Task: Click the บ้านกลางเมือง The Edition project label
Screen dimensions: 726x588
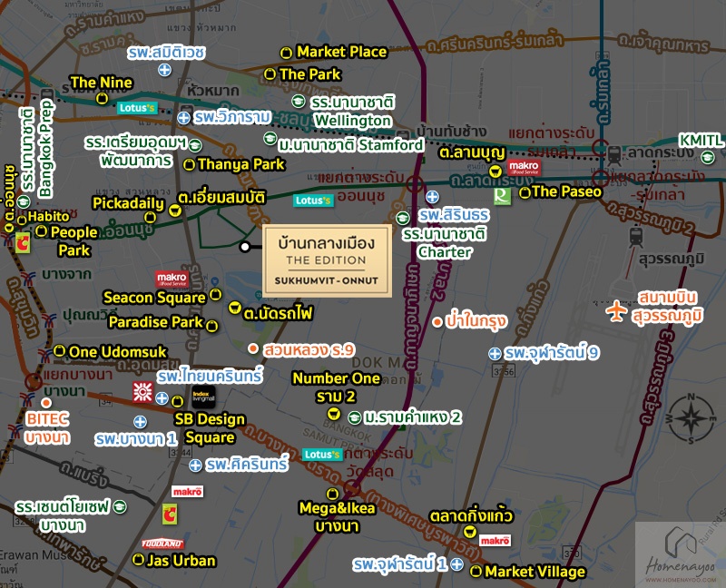Action: [326, 260]
